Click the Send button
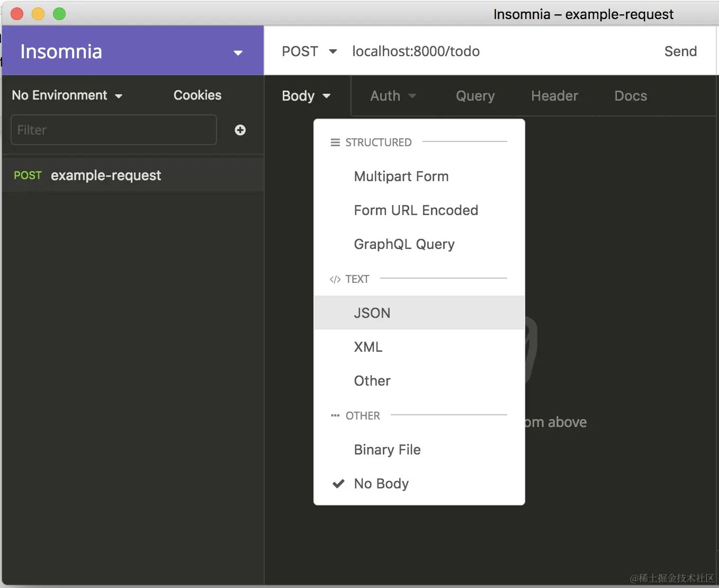This screenshot has height=588, width=719. 680,51
